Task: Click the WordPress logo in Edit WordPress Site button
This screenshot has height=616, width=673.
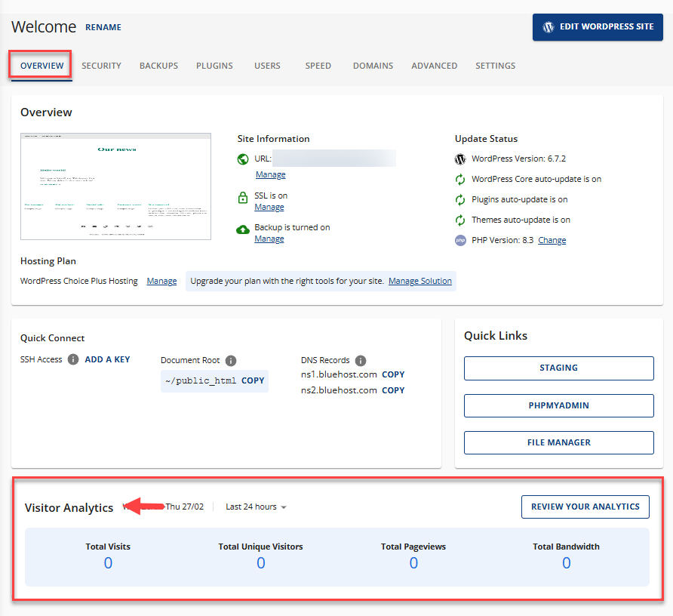Action: point(548,27)
